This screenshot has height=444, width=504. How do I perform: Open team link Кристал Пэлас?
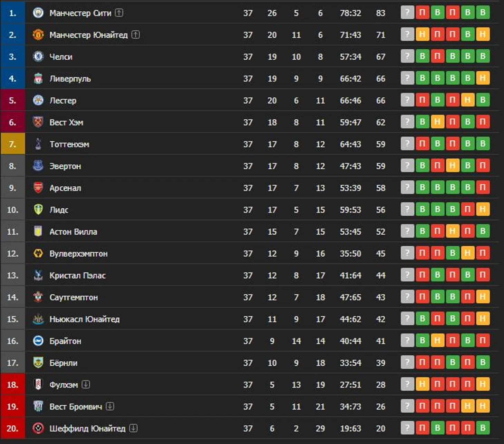tap(78, 275)
